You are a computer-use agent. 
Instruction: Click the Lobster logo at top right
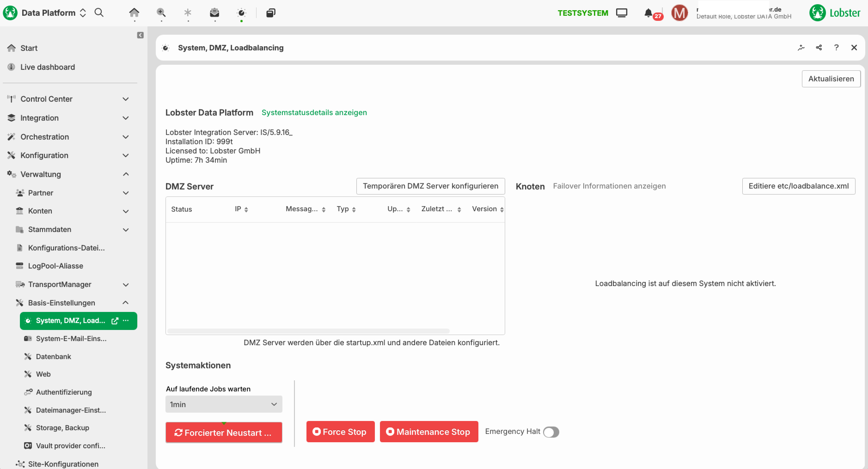coord(835,13)
